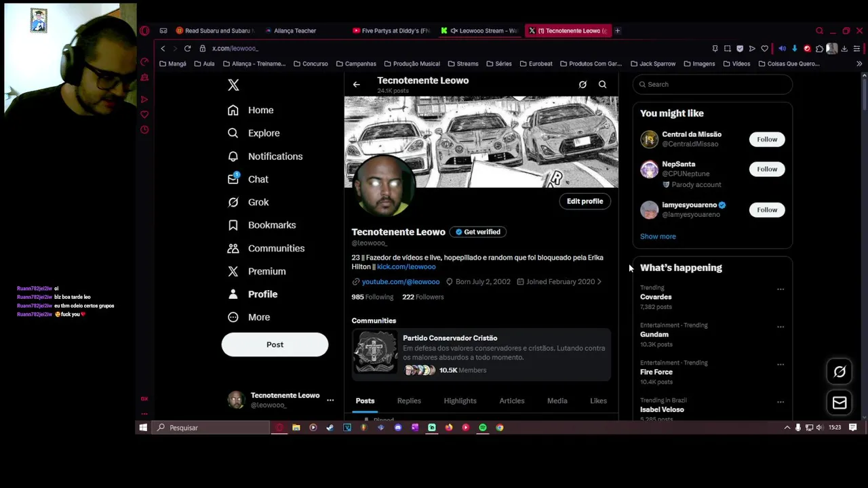Switch to the Highlights tab
Image resolution: width=868 pixels, height=488 pixels.
click(460, 401)
